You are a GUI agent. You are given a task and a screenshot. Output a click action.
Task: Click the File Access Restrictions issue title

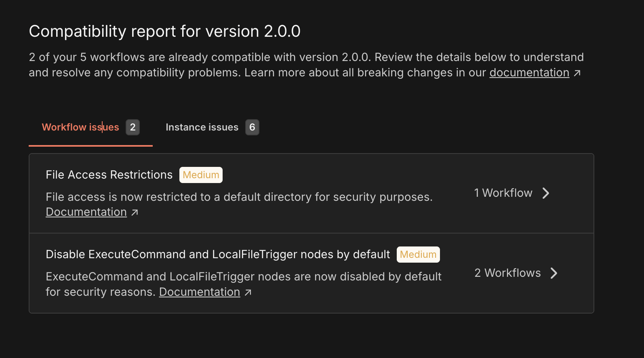click(x=109, y=175)
